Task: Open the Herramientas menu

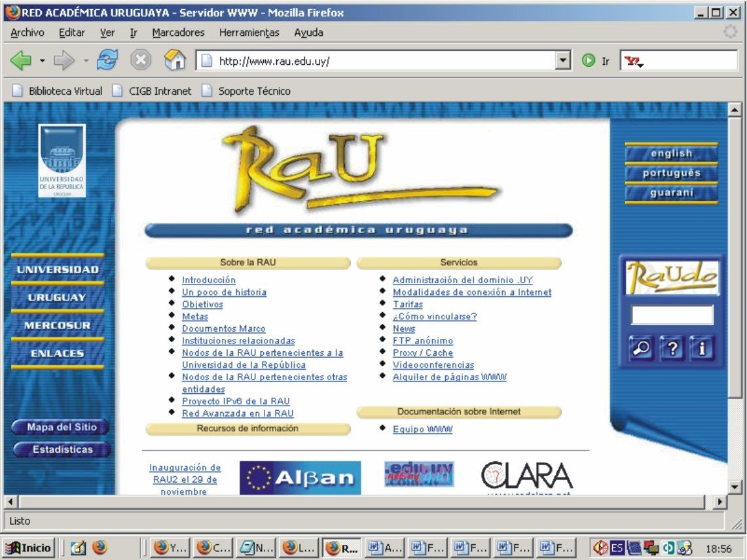Action: coord(249,33)
